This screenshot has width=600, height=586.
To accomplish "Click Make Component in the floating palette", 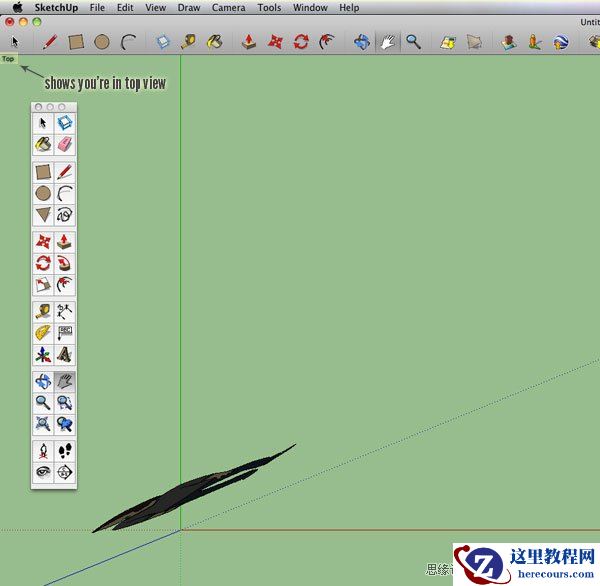I will (x=65, y=123).
